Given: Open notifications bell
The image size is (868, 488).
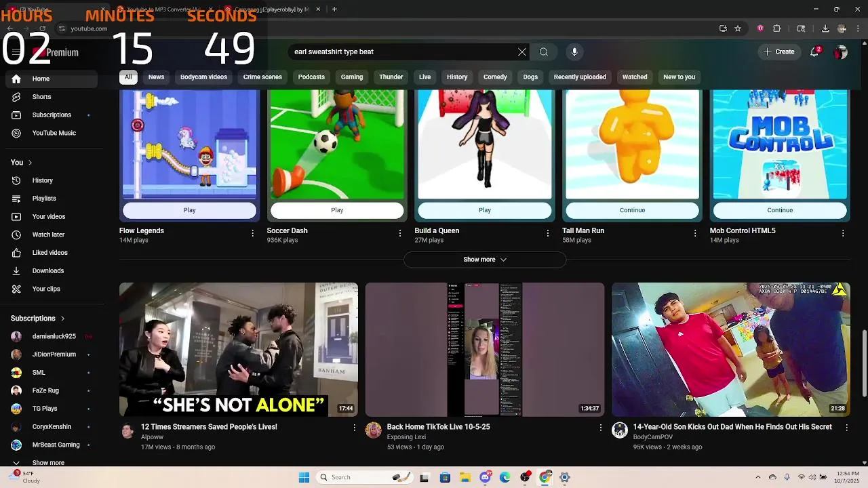Looking at the screenshot, I should point(815,52).
